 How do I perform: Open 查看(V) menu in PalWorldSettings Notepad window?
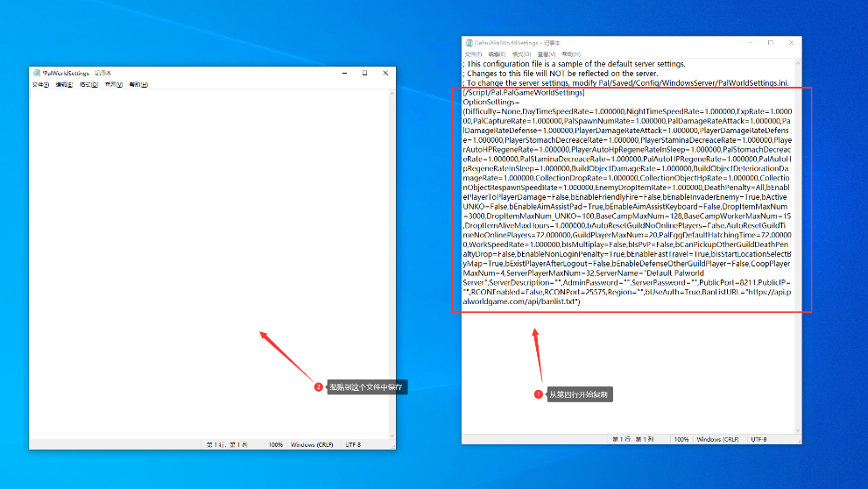tap(114, 85)
